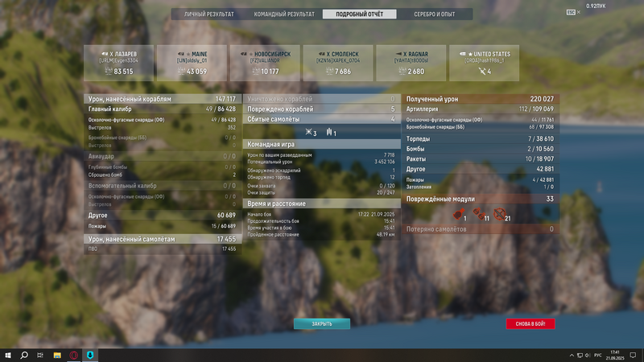644x362 pixels.
Task: Open the volume control in tray
Action: (588, 356)
